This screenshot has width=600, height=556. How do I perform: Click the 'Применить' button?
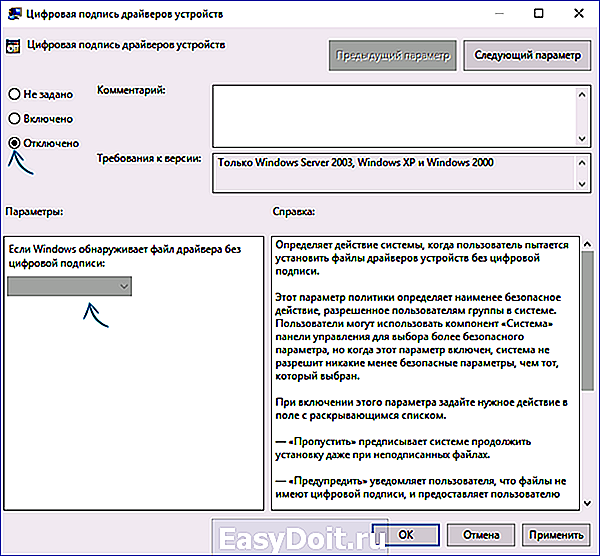pyautogui.click(x=556, y=535)
